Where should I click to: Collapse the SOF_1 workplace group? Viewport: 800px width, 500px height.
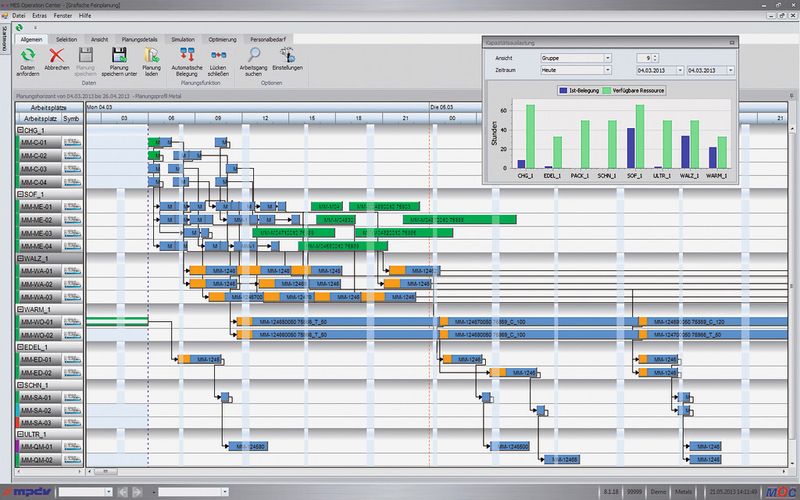20,194
